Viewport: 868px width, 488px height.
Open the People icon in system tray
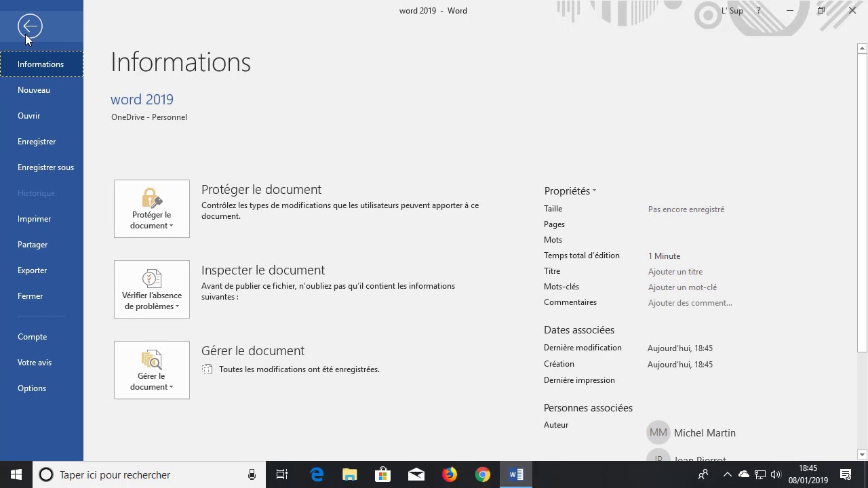703,475
